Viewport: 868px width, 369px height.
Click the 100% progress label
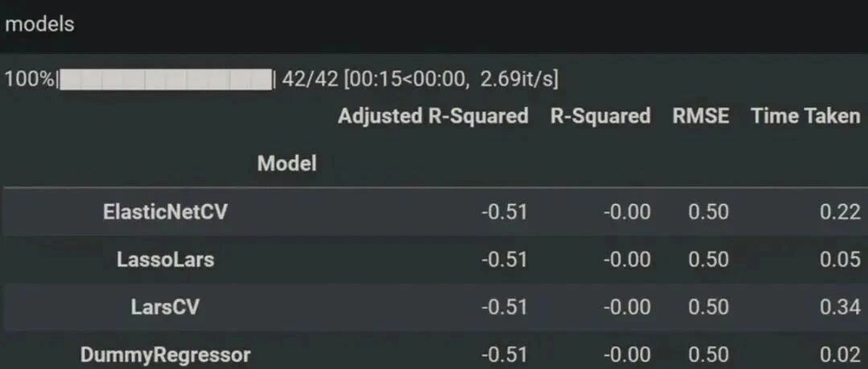click(x=29, y=80)
